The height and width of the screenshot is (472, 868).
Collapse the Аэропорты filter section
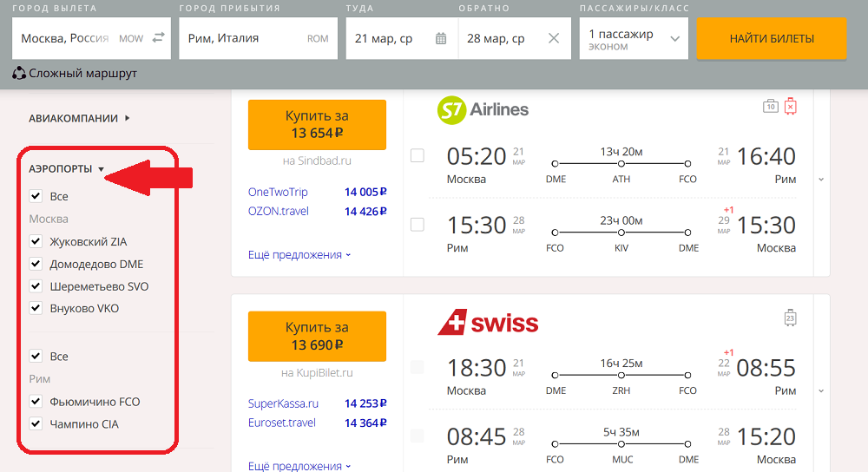click(67, 169)
